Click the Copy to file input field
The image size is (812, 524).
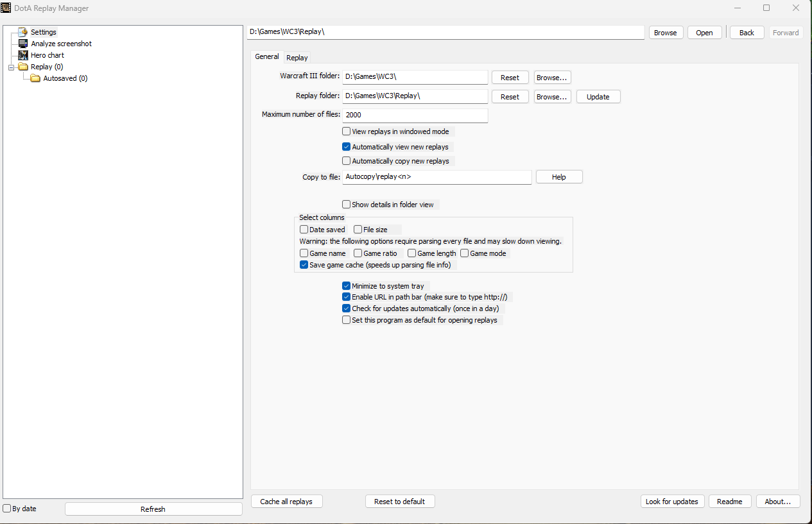pyautogui.click(x=437, y=177)
